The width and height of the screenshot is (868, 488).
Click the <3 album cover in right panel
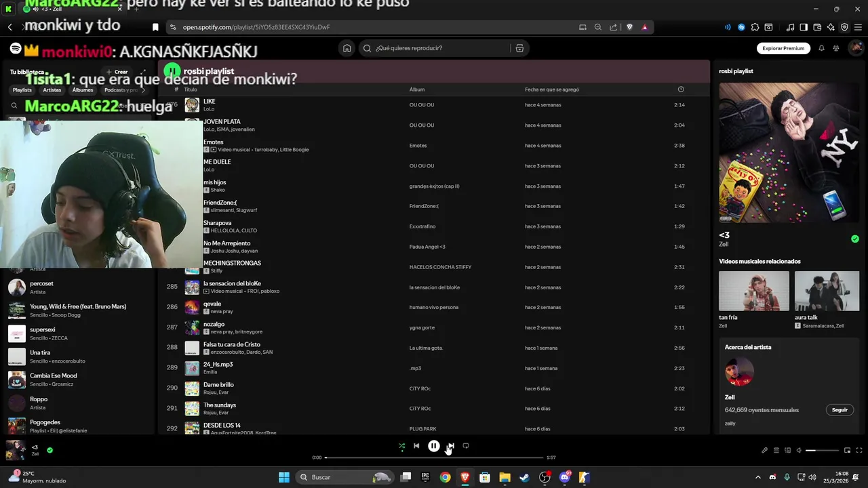pyautogui.click(x=789, y=152)
